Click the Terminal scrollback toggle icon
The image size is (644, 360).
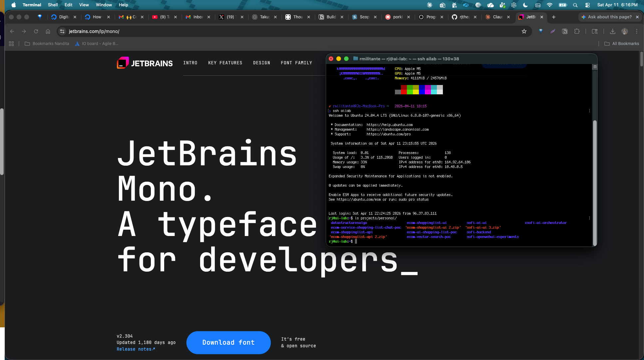point(595,67)
